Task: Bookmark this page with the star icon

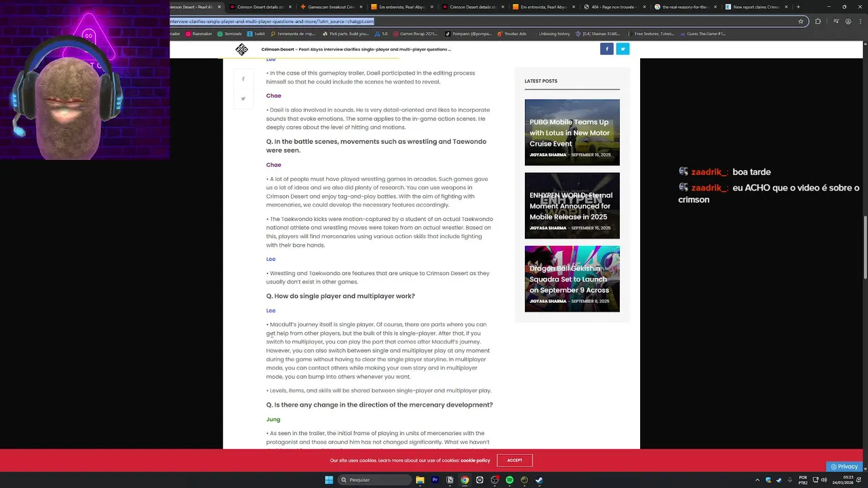Action: 801,21
